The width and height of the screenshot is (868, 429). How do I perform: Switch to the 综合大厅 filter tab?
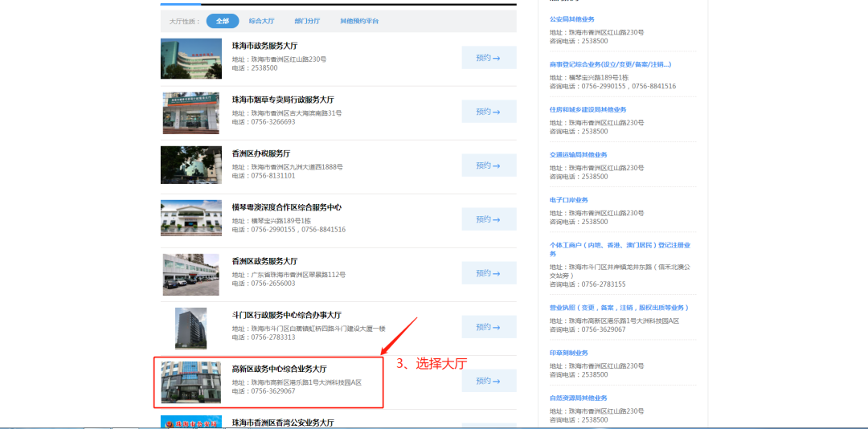click(261, 21)
